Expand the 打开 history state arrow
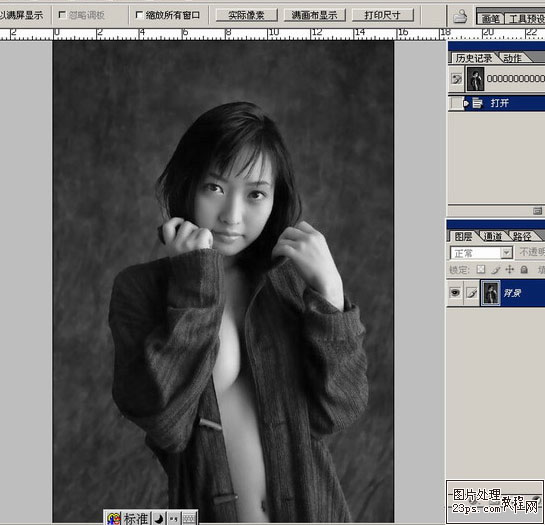Image resolution: width=545 pixels, height=525 pixels. tap(466, 103)
